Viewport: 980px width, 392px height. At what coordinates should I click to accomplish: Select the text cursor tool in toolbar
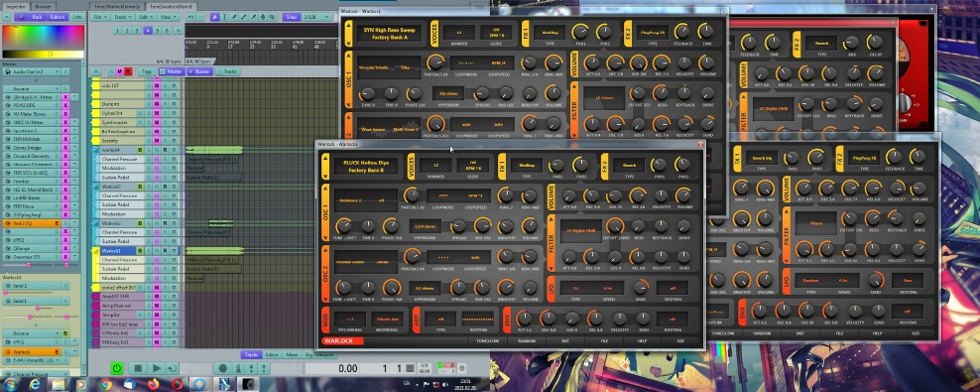[224, 17]
